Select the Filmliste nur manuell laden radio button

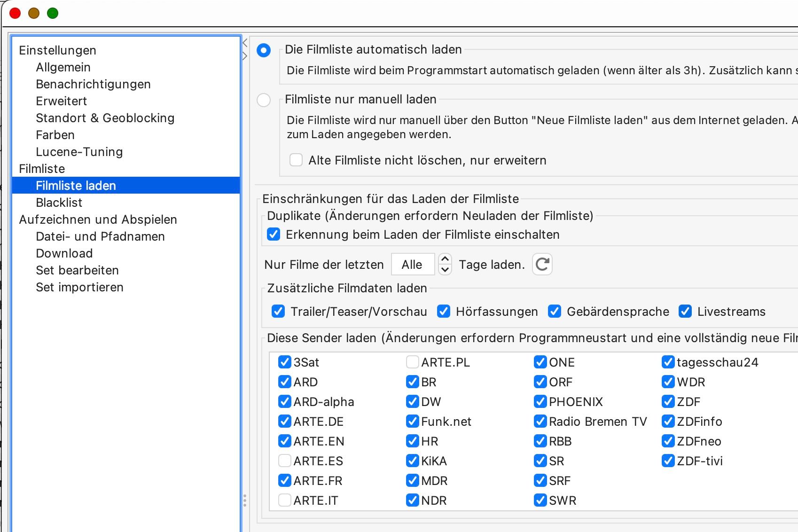coord(264,100)
